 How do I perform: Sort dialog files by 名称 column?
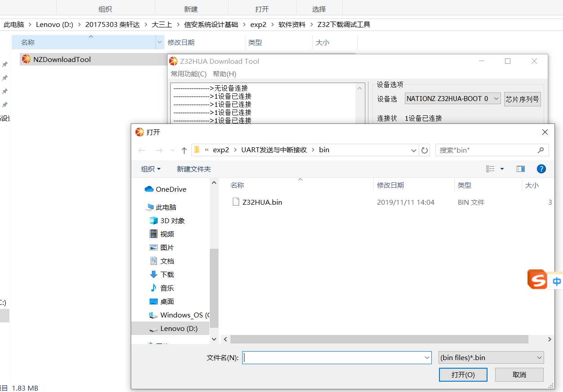pyautogui.click(x=237, y=185)
